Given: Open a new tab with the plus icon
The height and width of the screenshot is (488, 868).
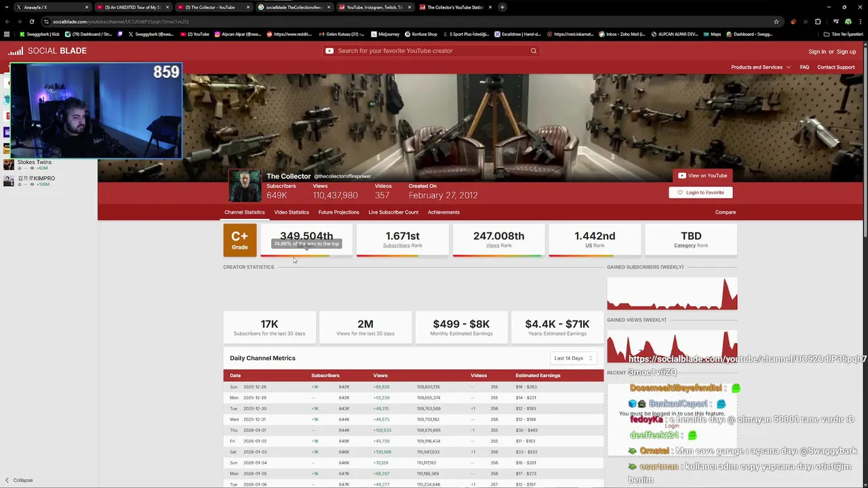Looking at the screenshot, I should click(502, 7).
